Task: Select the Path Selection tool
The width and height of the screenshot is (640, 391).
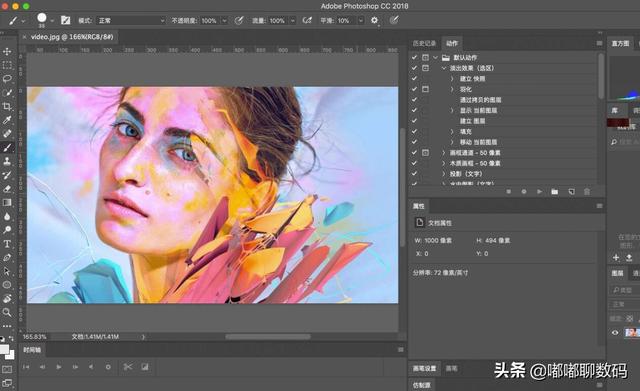Action: pos(7,271)
